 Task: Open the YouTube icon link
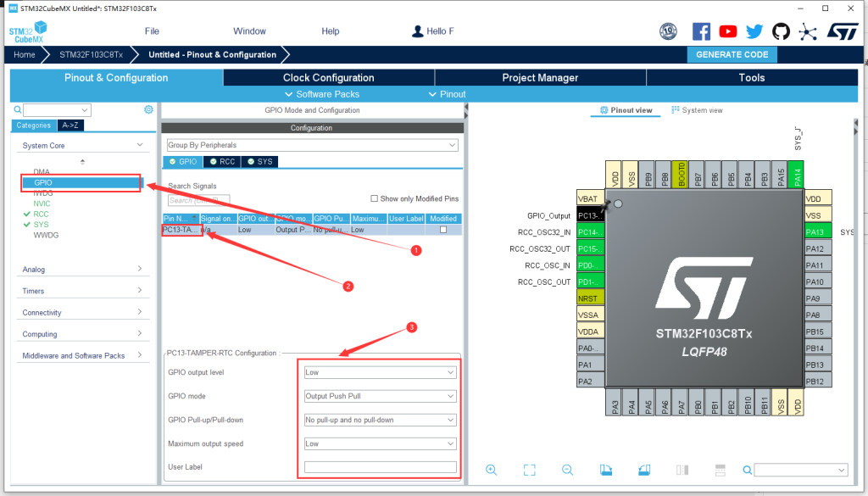pyautogui.click(x=728, y=31)
